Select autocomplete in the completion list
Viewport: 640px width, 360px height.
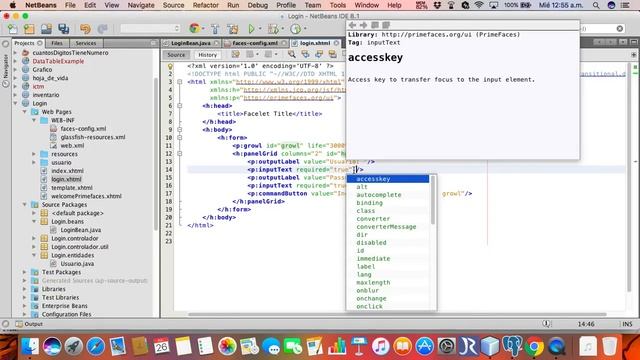pos(388,195)
